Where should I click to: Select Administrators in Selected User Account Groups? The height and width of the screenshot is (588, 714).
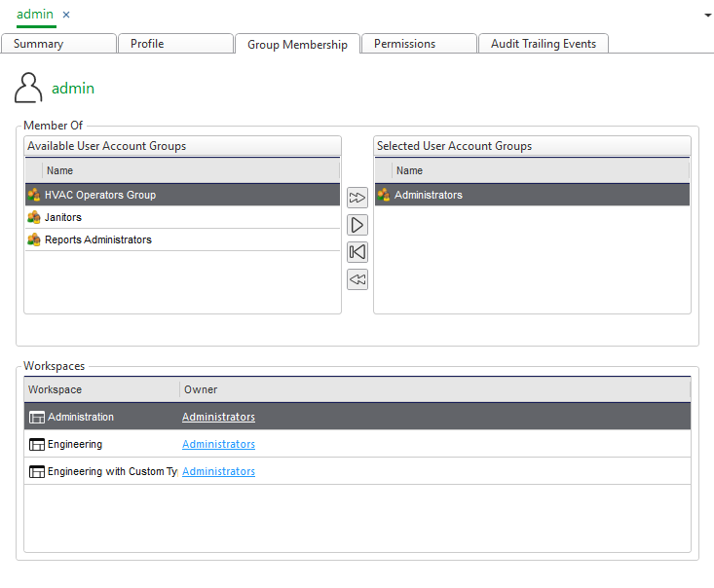[x=532, y=195]
